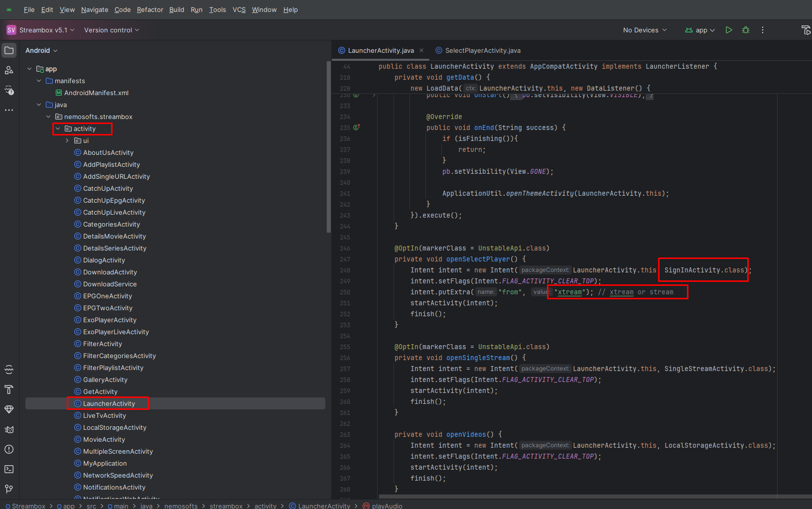
Task: Open the More Actions vertical dots menu
Action: (x=763, y=30)
